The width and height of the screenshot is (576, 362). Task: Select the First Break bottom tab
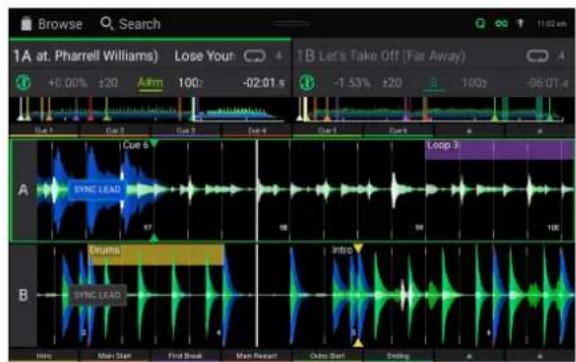(x=186, y=356)
